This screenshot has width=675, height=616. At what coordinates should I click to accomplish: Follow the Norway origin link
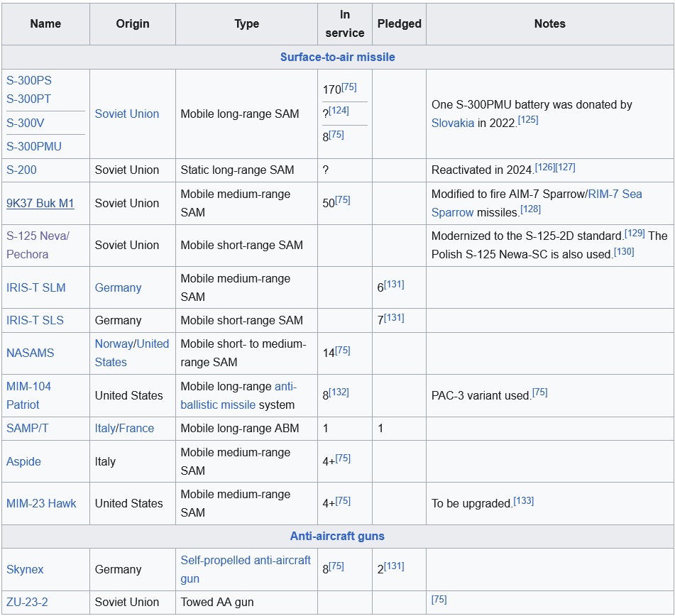114,344
